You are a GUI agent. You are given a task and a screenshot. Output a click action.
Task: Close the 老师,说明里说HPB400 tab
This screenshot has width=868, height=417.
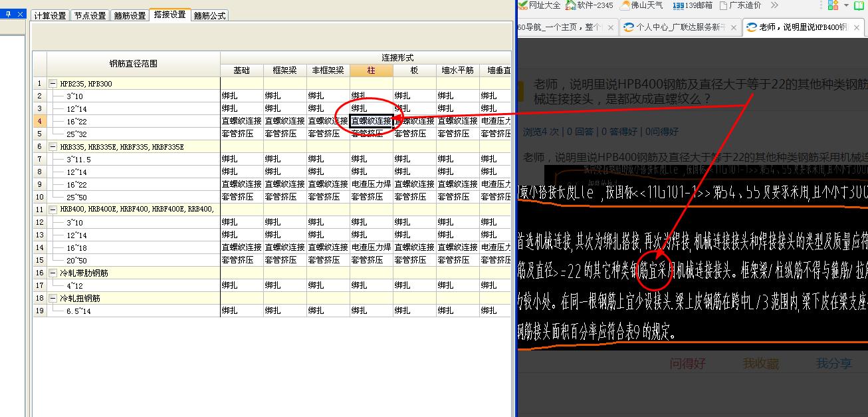click(x=856, y=27)
